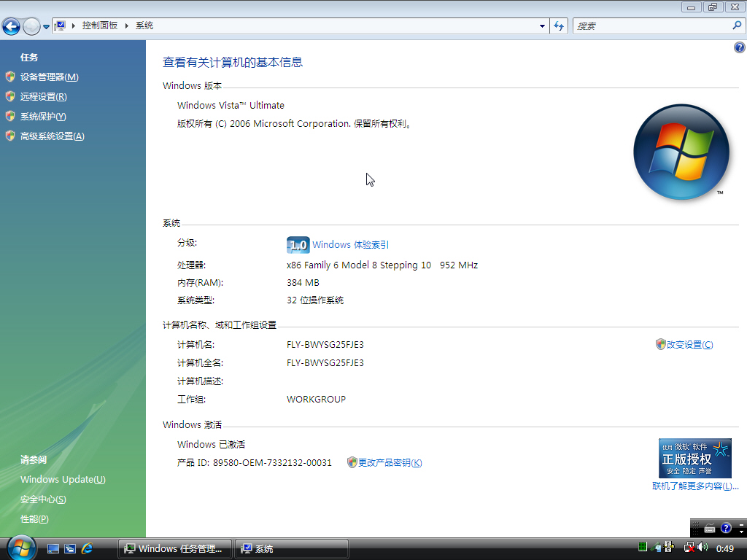Click the shield icon next to 更改产品密钥
This screenshot has height=560, width=747.
(x=352, y=462)
